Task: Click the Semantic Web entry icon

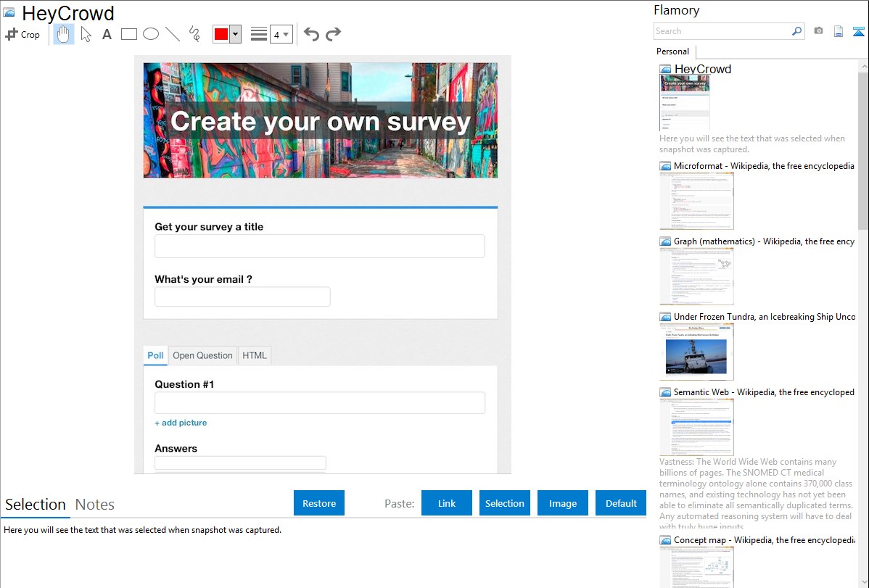Action: (x=666, y=392)
